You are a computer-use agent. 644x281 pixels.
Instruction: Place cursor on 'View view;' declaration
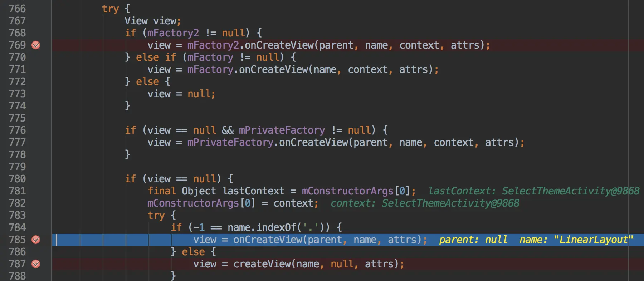[x=153, y=21]
